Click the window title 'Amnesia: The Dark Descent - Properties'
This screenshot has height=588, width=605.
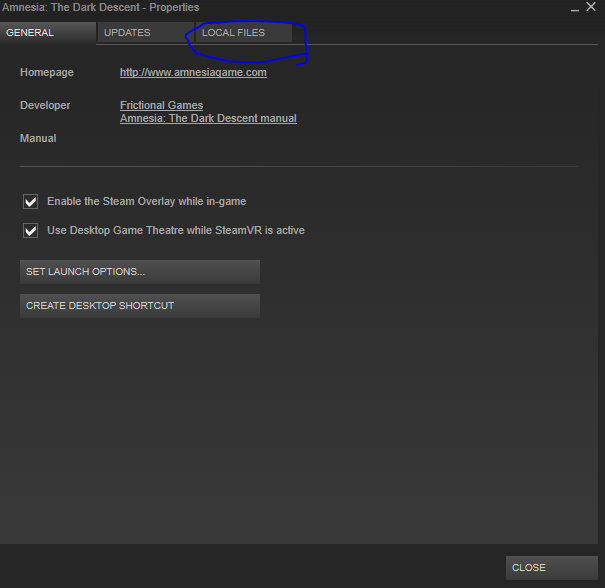pyautogui.click(x=101, y=7)
